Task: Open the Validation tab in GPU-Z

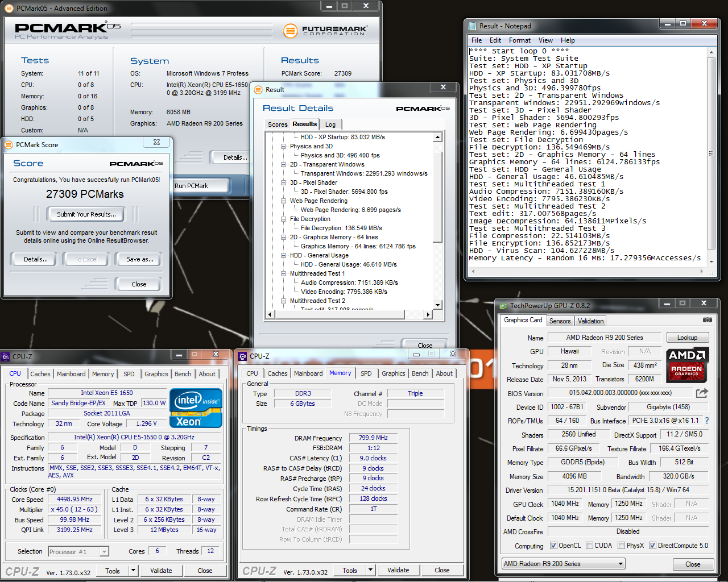Action: [x=590, y=321]
